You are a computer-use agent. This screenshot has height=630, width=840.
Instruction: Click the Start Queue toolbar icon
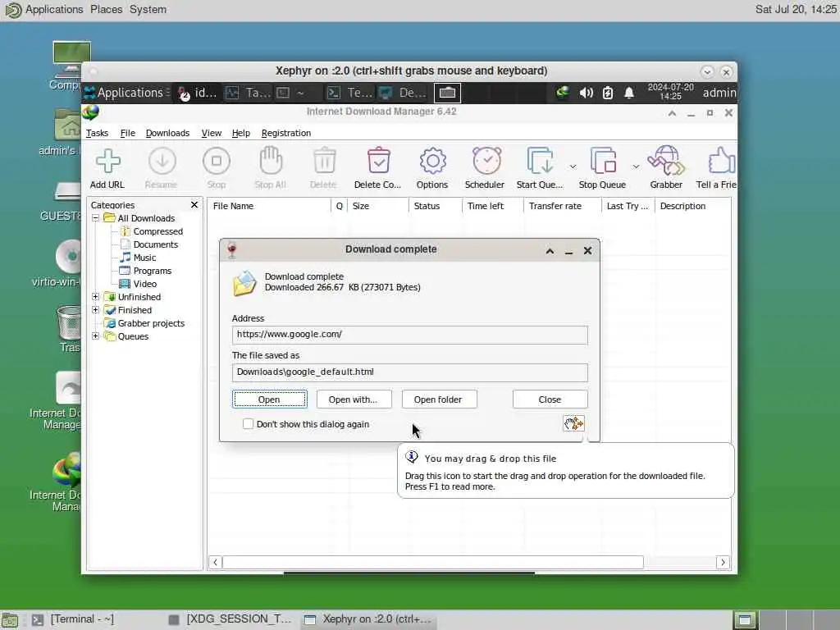[x=540, y=161]
